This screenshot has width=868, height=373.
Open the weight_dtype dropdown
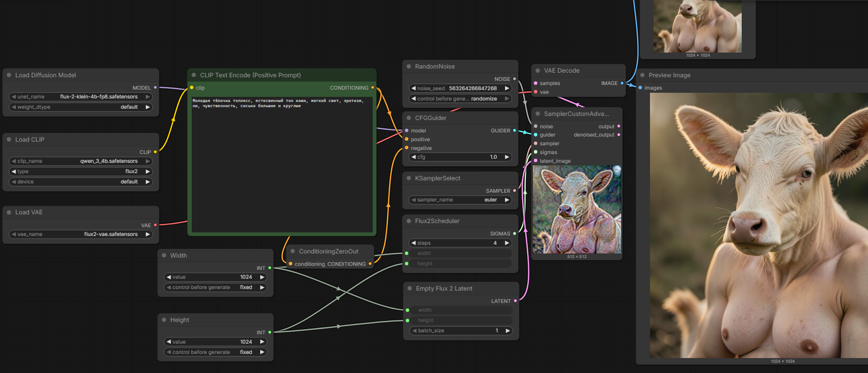81,107
